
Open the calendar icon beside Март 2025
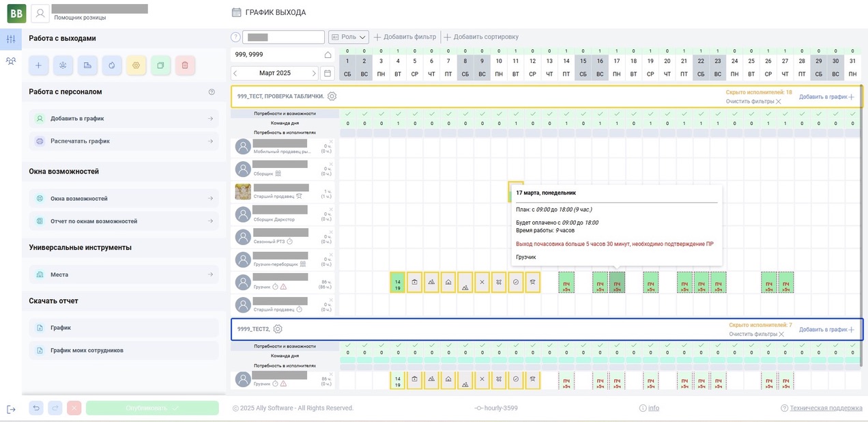327,73
